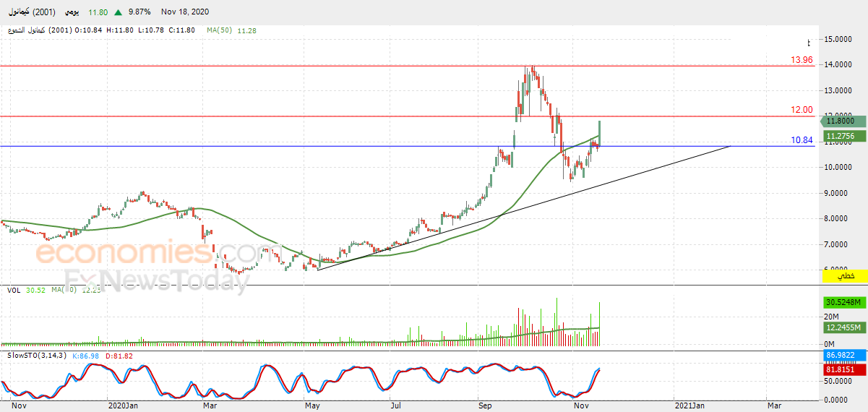868x412 pixels.
Task: Select the 12.00 red level label
Action: click(x=802, y=110)
